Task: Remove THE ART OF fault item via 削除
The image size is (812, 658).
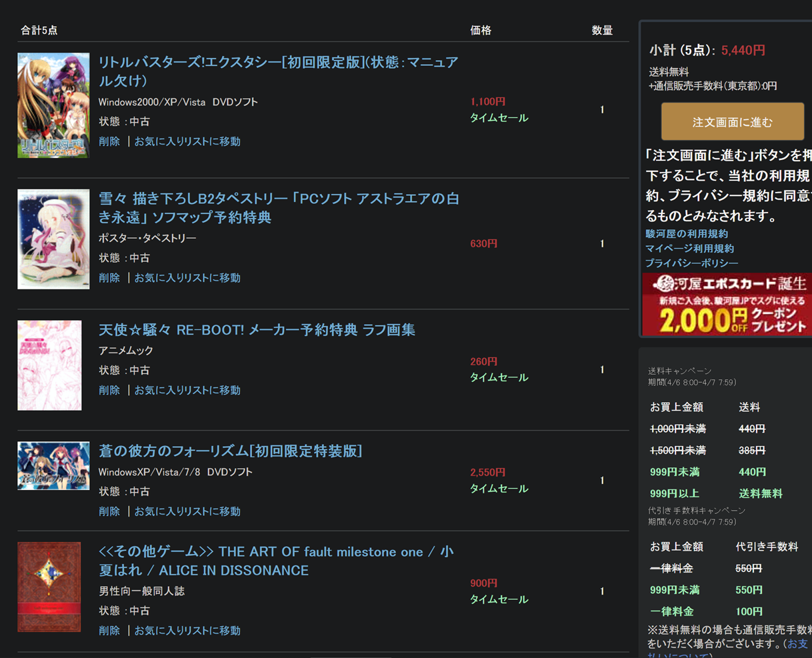Action: click(109, 631)
